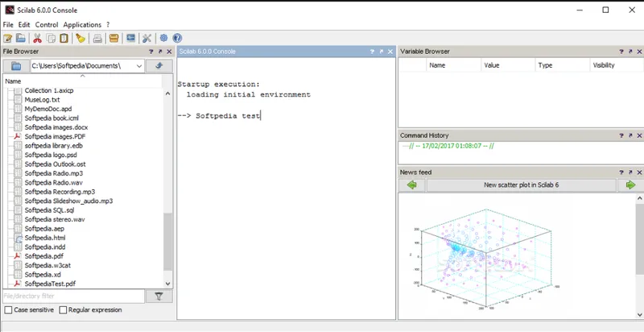Undock the File Browser panel
This screenshot has height=332, width=644.
point(160,52)
